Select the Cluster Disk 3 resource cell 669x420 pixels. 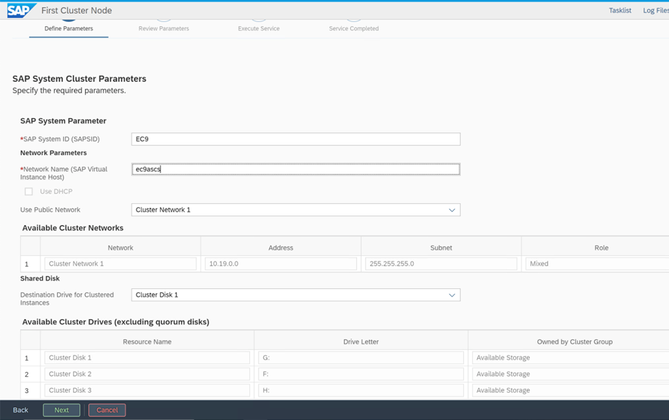147,390
